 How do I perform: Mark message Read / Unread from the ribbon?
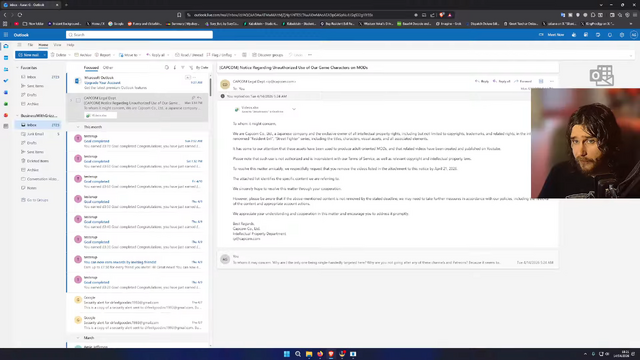click(189, 55)
